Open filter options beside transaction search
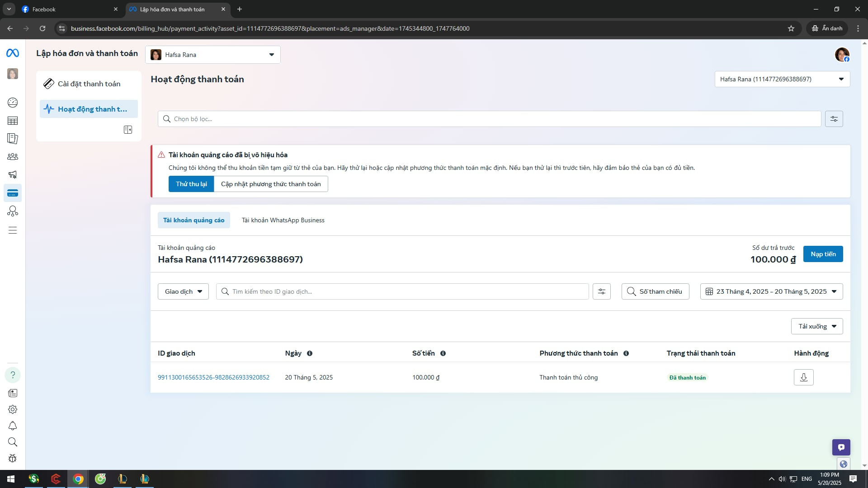The width and height of the screenshot is (868, 488). coord(602,291)
